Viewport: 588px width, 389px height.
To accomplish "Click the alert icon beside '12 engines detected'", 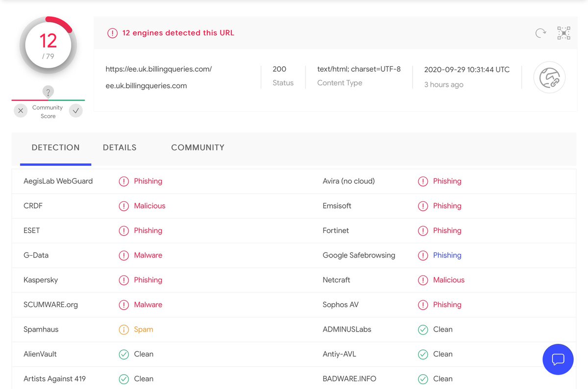I will point(113,33).
